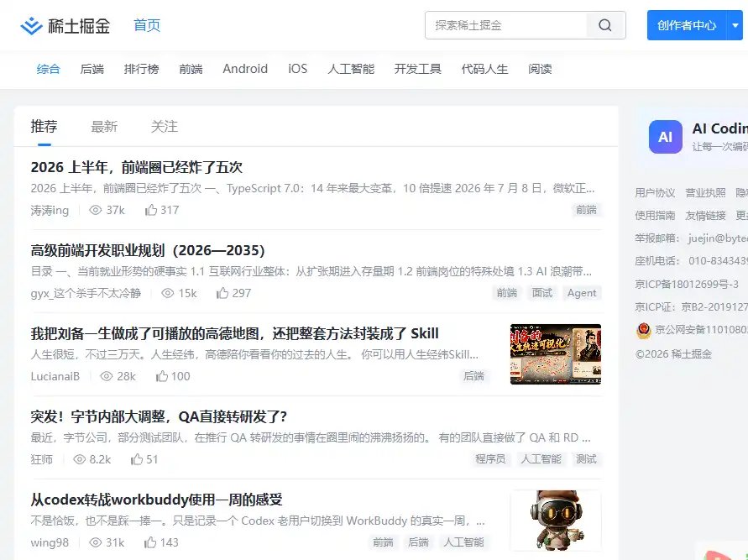Click the search magnifier icon
Image resolution: width=748 pixels, height=560 pixels.
[605, 25]
